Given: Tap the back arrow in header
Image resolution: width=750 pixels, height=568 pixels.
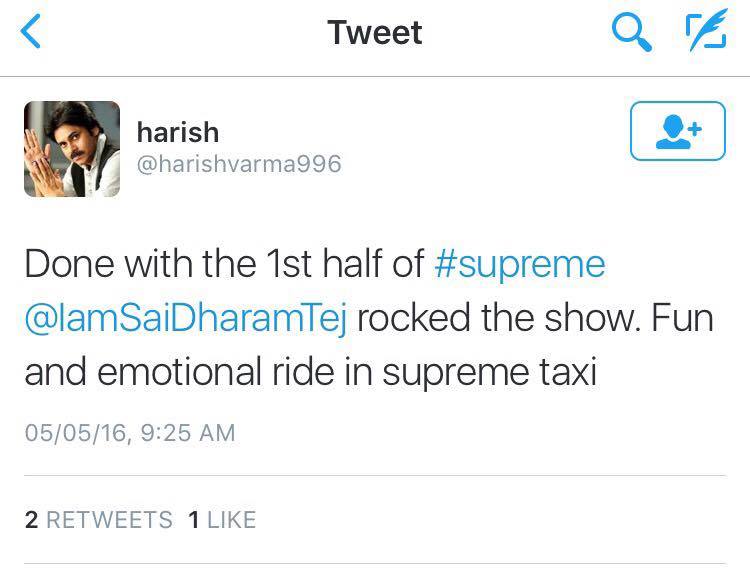Looking at the screenshot, I should pos(32,33).
